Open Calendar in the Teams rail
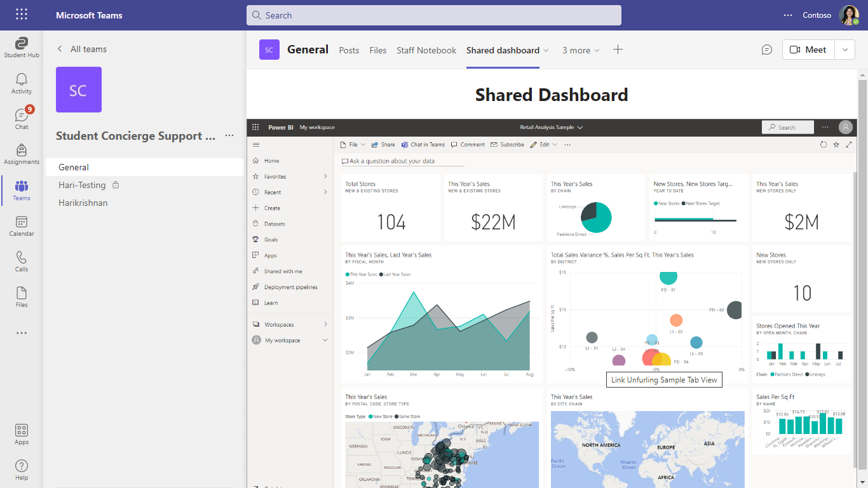 pyautogui.click(x=22, y=226)
